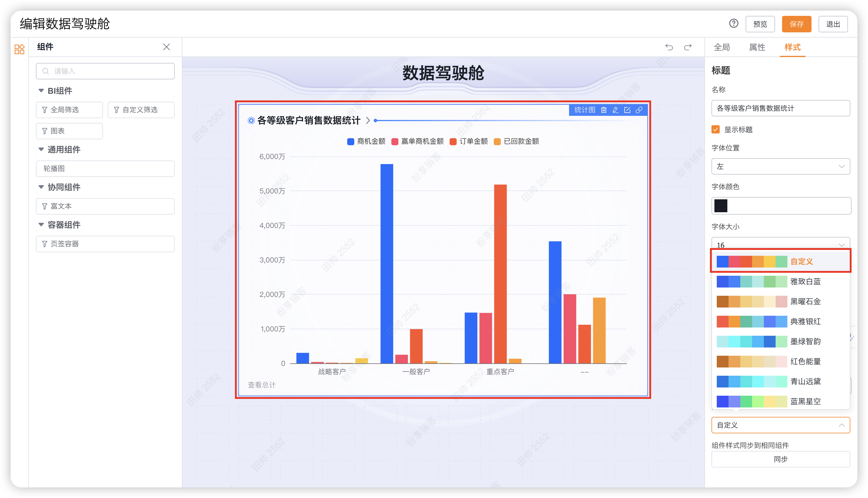Click the 数据驾驶舱 dashboard title
The height and width of the screenshot is (498, 868).
coord(443,73)
